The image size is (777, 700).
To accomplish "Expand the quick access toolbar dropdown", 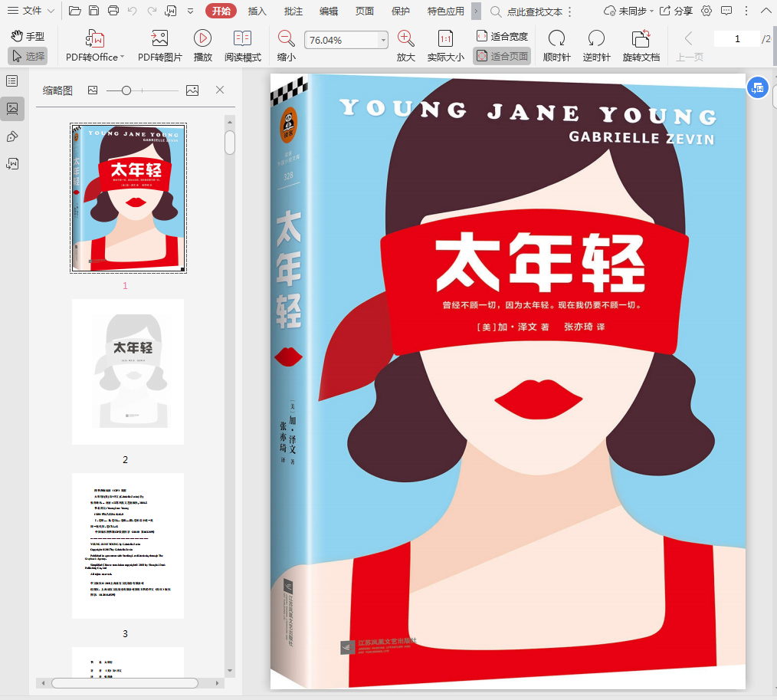I will (191, 11).
